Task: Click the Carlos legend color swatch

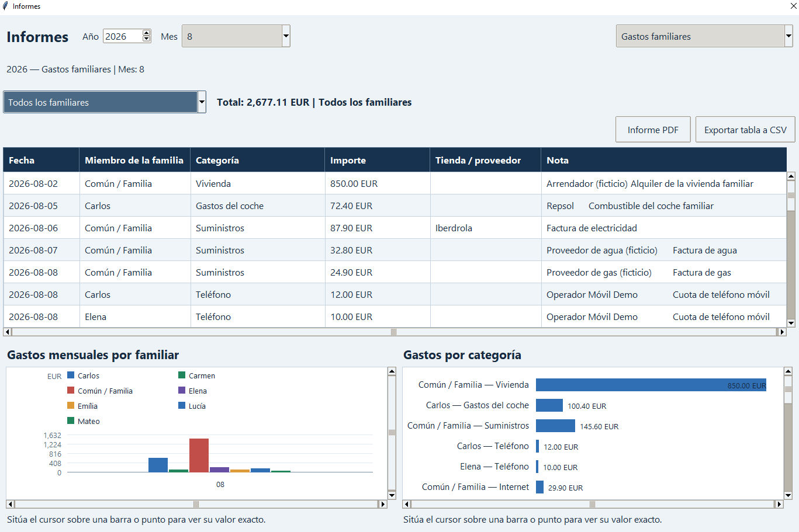Action: tap(71, 375)
